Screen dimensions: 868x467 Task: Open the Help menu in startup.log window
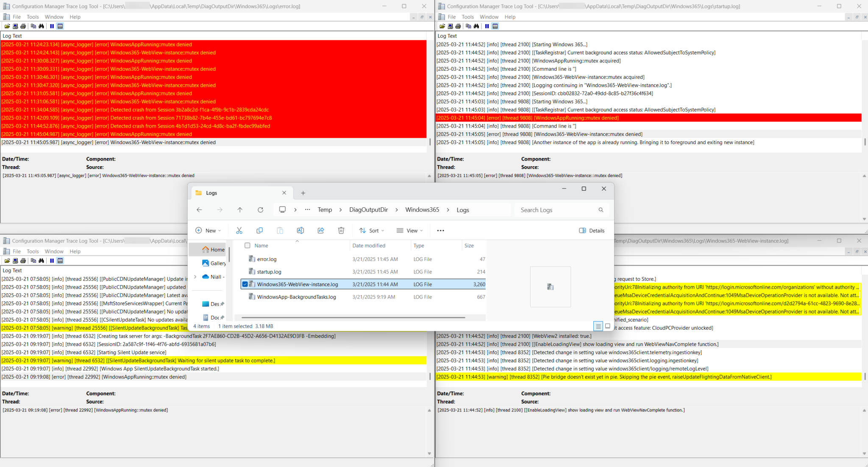click(510, 17)
